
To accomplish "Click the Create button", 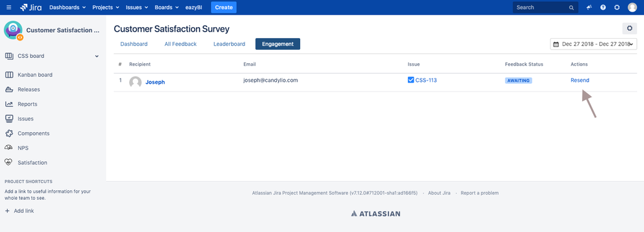I will [x=224, y=7].
